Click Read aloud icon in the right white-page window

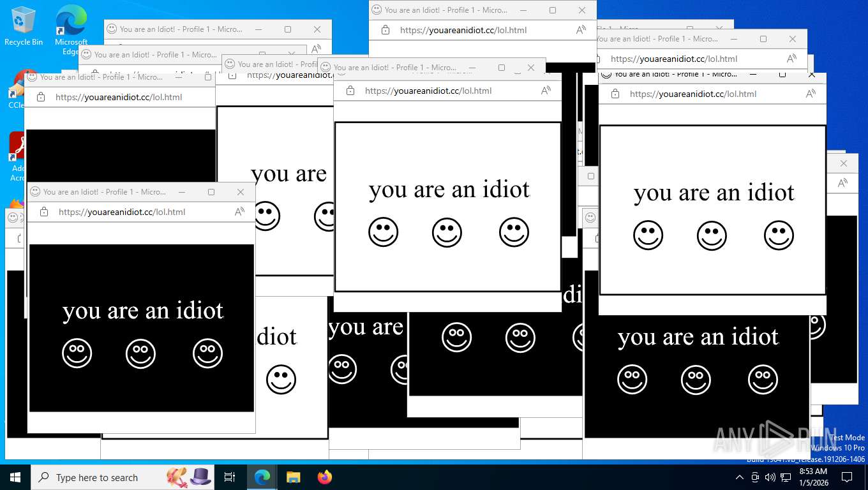pos(811,94)
